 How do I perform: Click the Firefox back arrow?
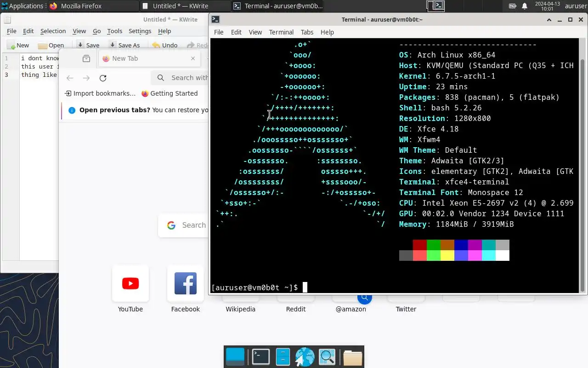70,78
